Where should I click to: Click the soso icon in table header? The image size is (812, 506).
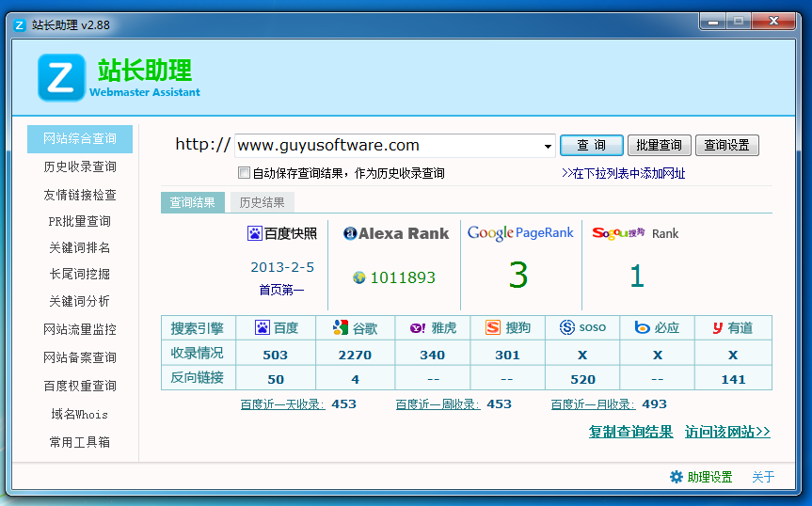[x=567, y=327]
